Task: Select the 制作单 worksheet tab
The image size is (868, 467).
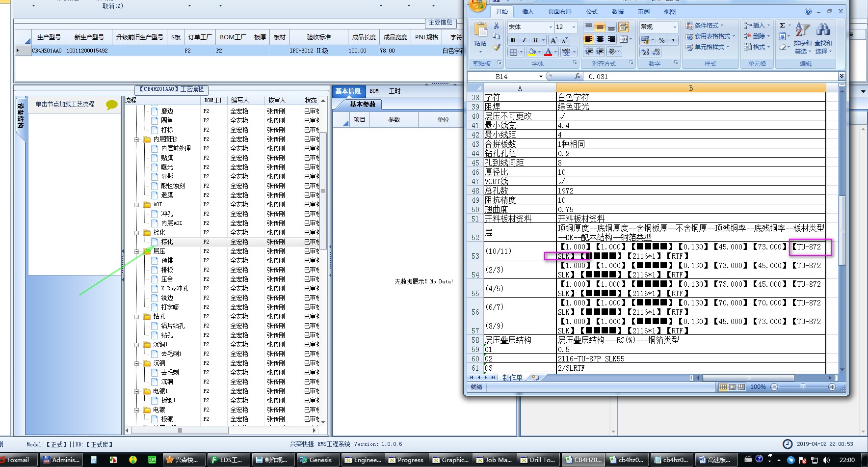Action: (x=512, y=378)
